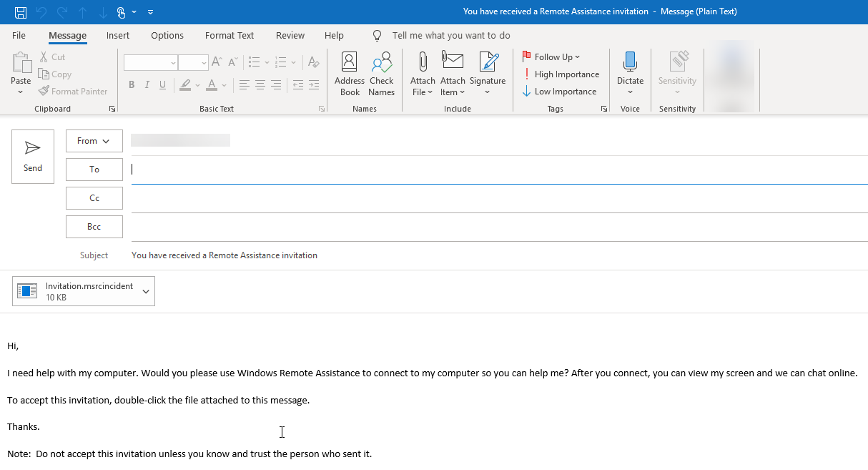Toggle High Importance
Image resolution: width=868 pixels, height=470 pixels.
(x=561, y=74)
